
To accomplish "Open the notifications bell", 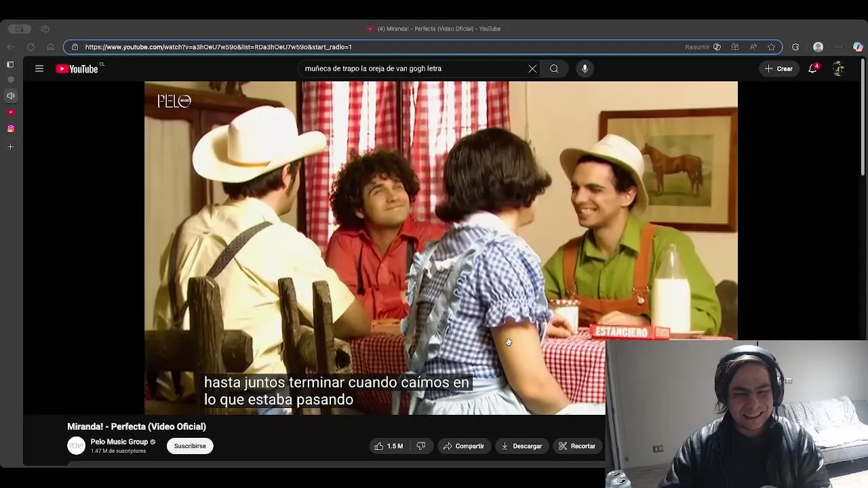I will coord(812,68).
